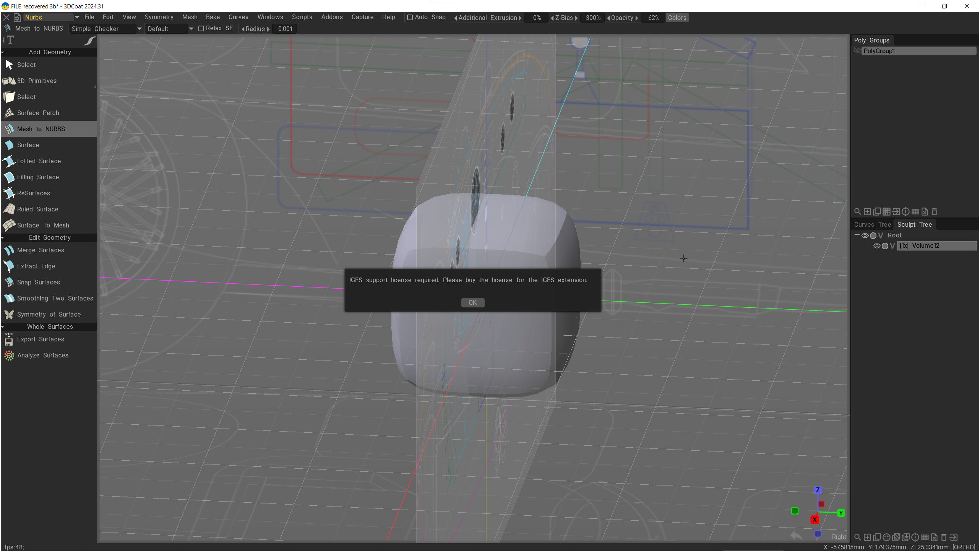Image resolution: width=980 pixels, height=552 pixels.
Task: Select the Symmetry of Surface tool
Action: (49, 314)
